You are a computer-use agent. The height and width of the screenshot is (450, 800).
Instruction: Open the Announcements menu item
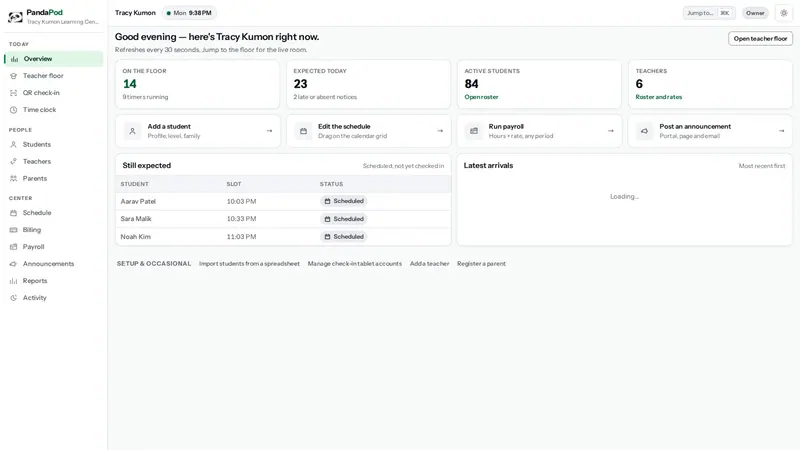tap(54, 264)
